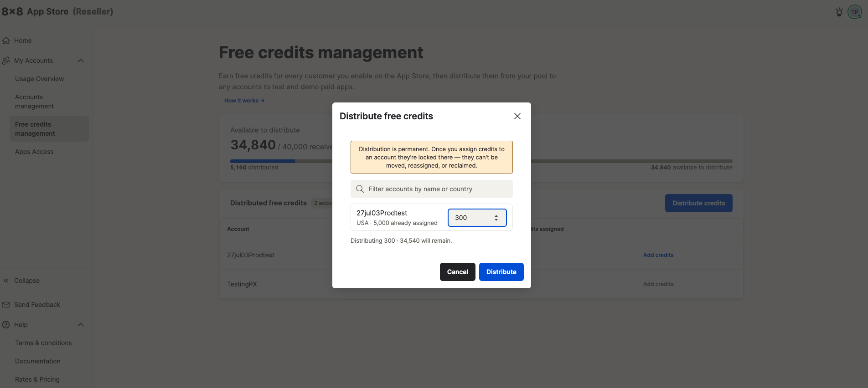Click the 27jul03Prodtest name in dialog
The height and width of the screenshot is (388, 868).
point(382,213)
